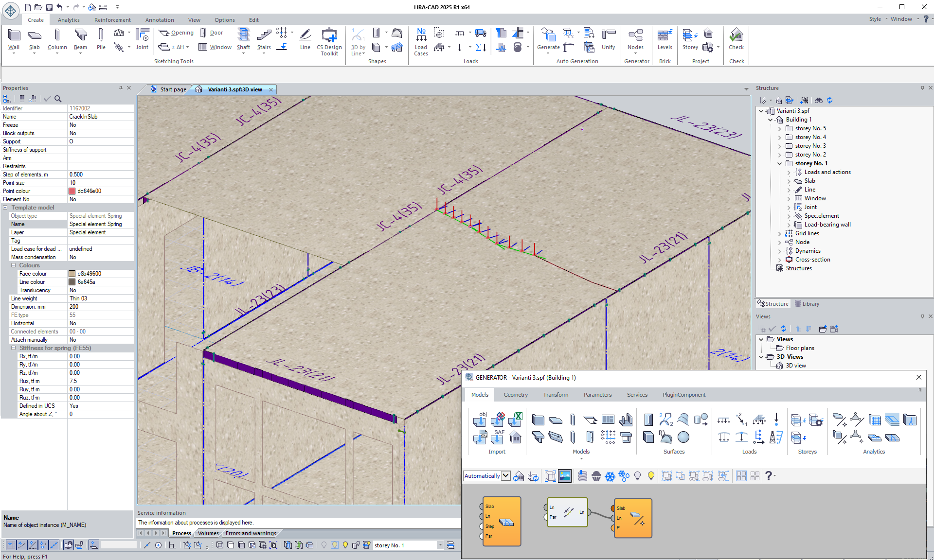Click the light bulb icon in Generator toolbar
This screenshot has width=934, height=560.
(x=637, y=476)
